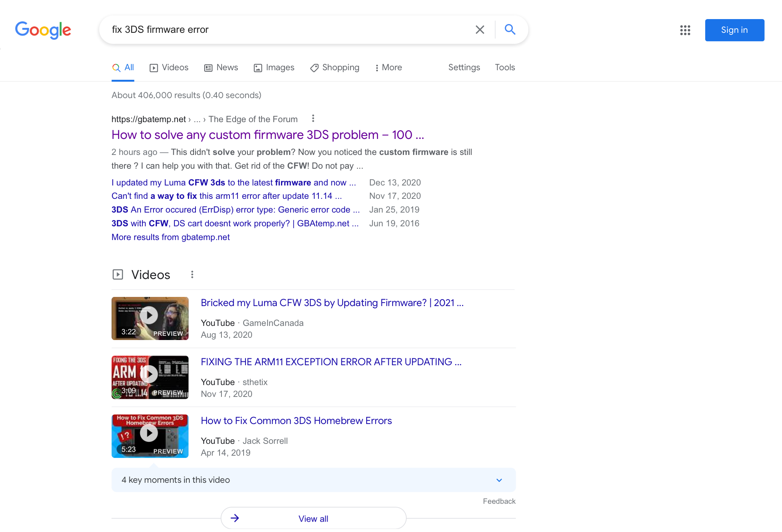Click the magnifying glass search icon
This screenshot has height=532, width=782.
pyautogui.click(x=510, y=29)
